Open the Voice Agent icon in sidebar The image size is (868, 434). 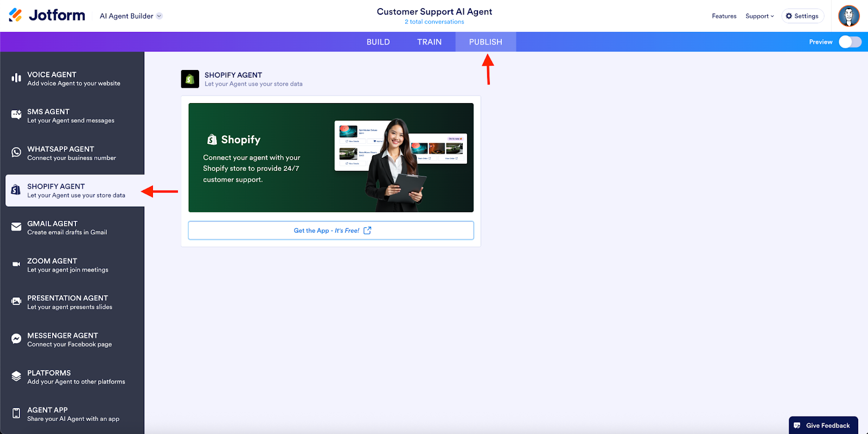16,78
